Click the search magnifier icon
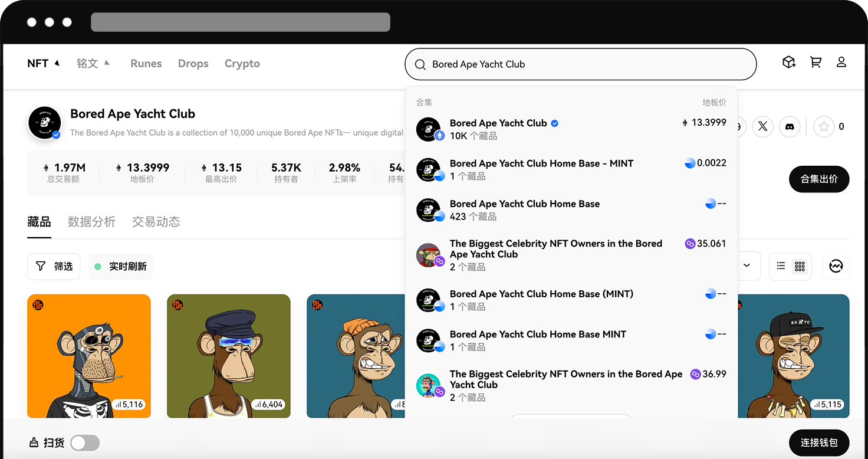The width and height of the screenshot is (868, 459). [420, 64]
